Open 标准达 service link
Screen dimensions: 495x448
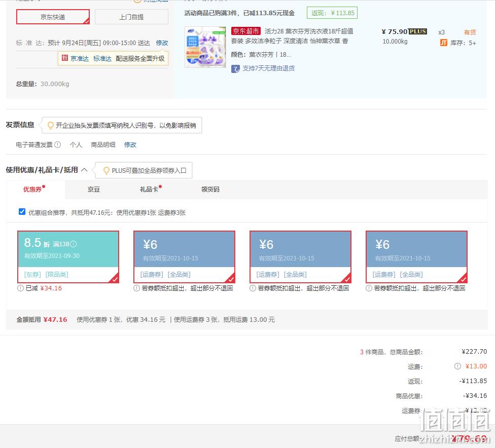tap(102, 59)
